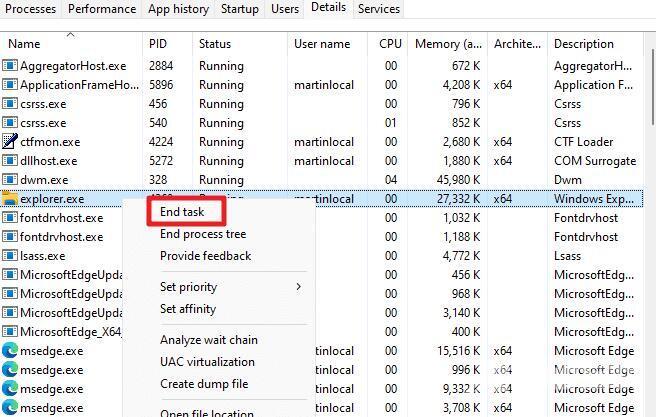Select the lsass.exe process name

43,256
